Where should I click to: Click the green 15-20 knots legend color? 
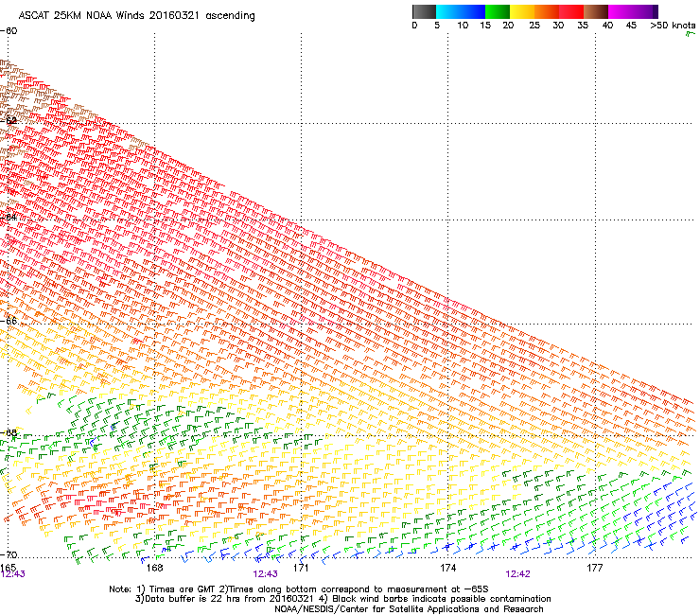coord(498,11)
